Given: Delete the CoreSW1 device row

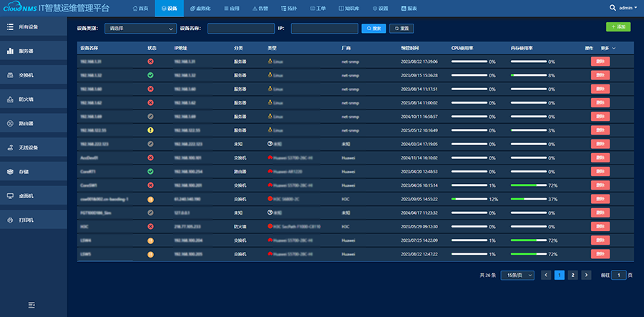Looking at the screenshot, I should [600, 185].
